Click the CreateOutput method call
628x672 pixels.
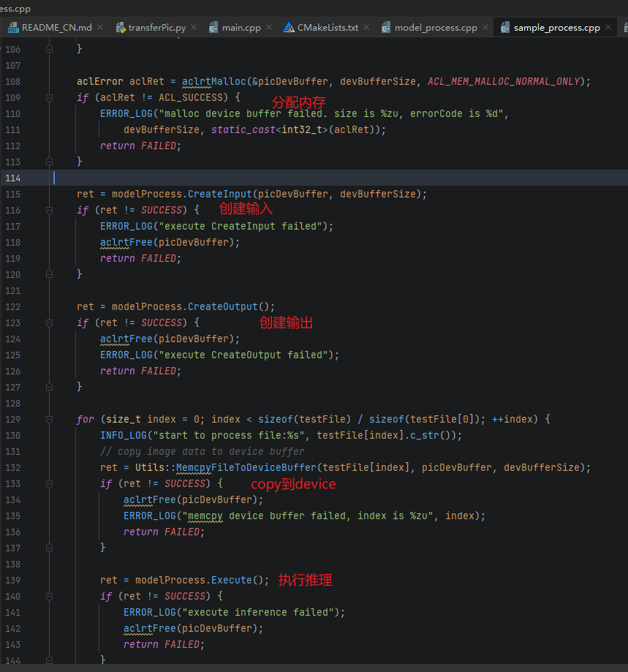(x=223, y=307)
